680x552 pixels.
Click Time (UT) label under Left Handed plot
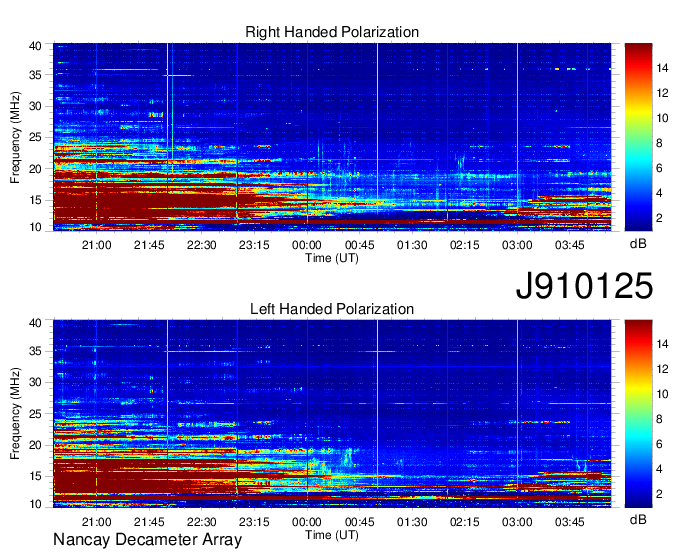pyautogui.click(x=332, y=535)
